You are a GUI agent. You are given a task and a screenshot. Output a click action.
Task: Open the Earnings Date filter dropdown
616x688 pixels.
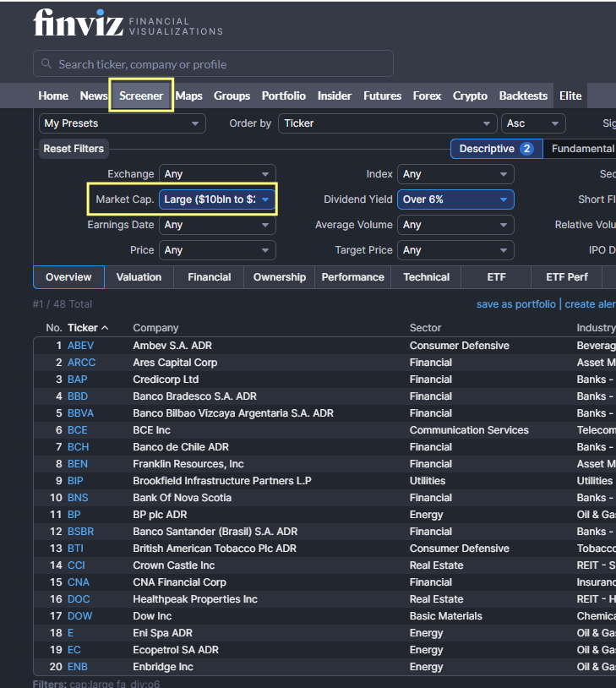(217, 225)
